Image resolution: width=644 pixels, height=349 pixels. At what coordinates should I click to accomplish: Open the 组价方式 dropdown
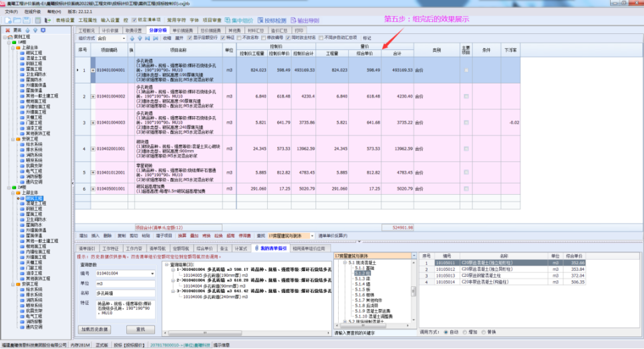122,39
